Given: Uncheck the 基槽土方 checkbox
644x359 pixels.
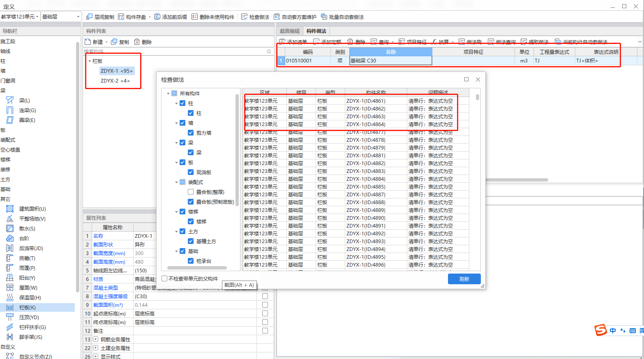Looking at the screenshot, I should point(191,241).
